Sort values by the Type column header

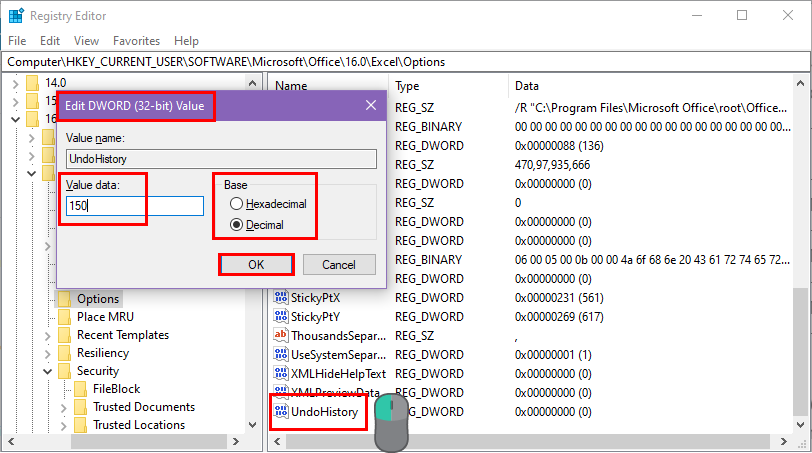tap(407, 86)
